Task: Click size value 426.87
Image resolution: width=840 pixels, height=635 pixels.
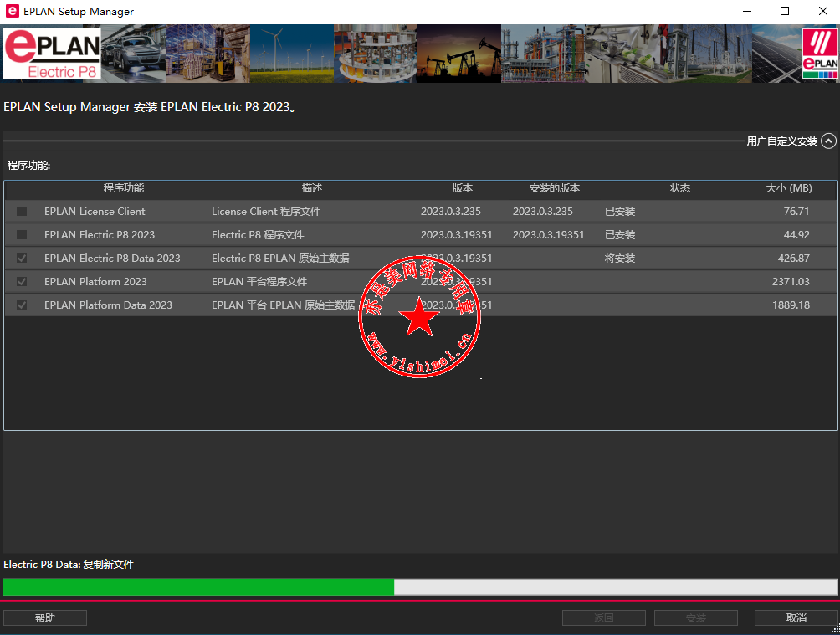Action: point(793,259)
